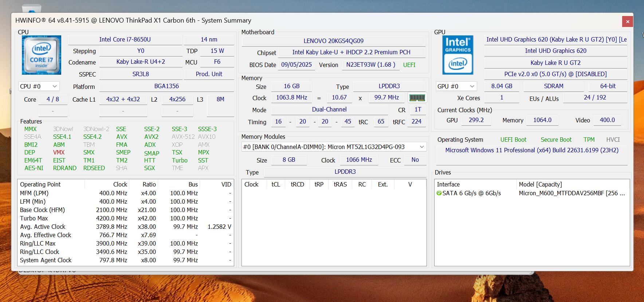The height and width of the screenshot is (302, 644).
Task: Click the Kaby Lake R U GT2 field
Action: 555,63
